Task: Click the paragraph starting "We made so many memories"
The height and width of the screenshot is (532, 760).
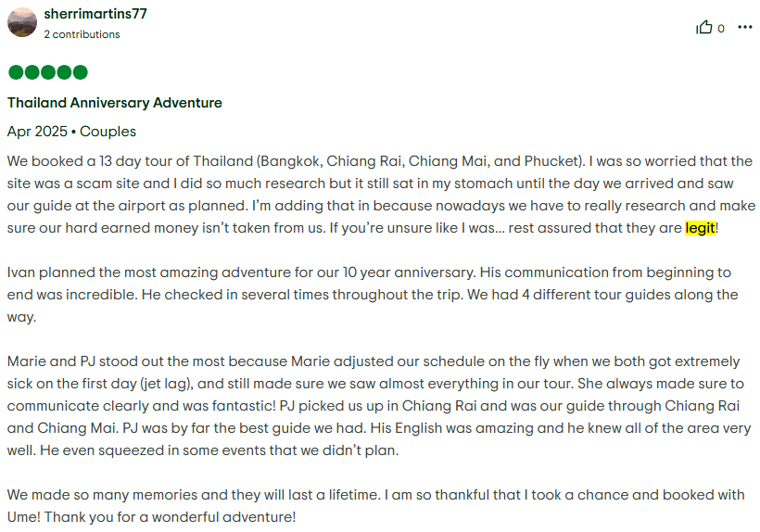Action: 371,505
